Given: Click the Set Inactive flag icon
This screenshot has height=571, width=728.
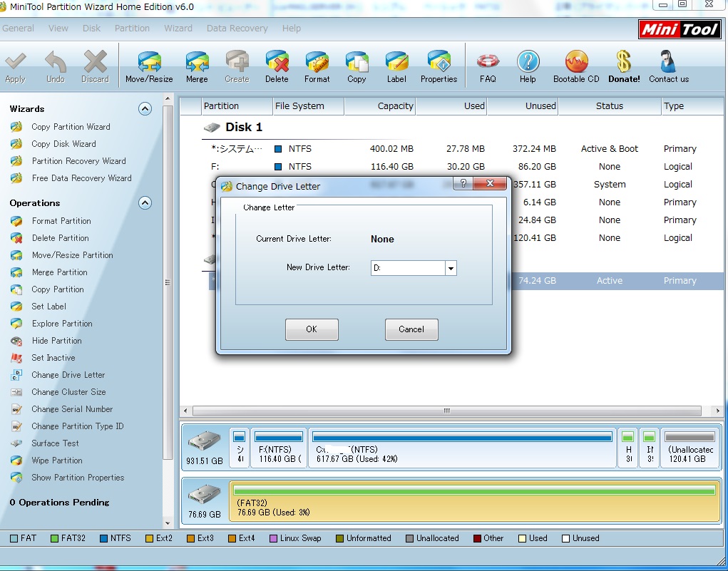Looking at the screenshot, I should click(x=16, y=358).
